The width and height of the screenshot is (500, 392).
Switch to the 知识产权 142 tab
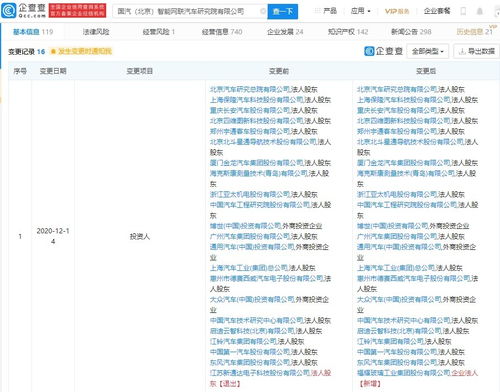[x=348, y=32]
